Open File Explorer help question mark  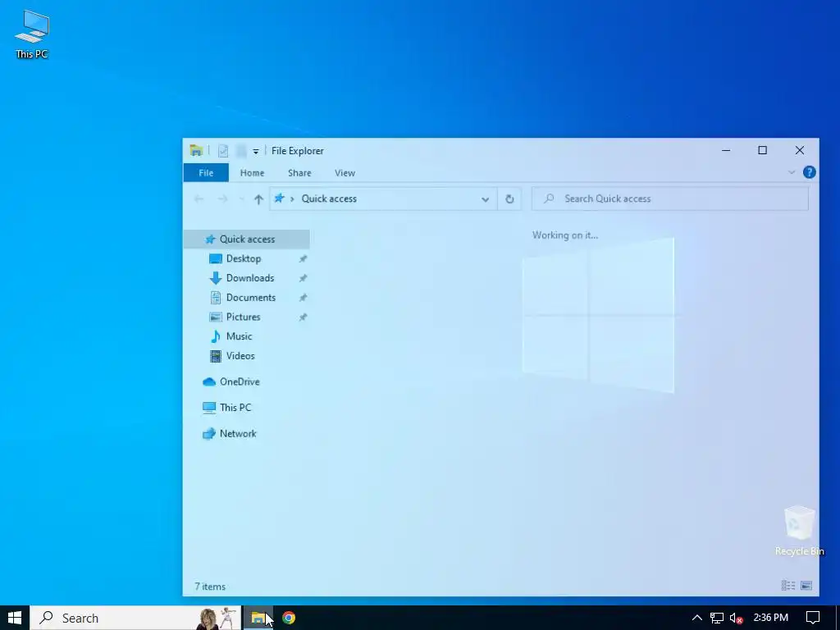pyautogui.click(x=809, y=172)
